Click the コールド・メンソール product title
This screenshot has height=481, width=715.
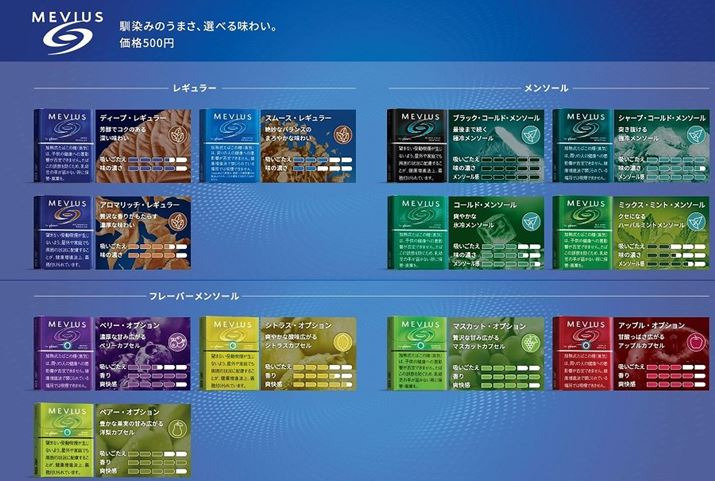point(485,205)
